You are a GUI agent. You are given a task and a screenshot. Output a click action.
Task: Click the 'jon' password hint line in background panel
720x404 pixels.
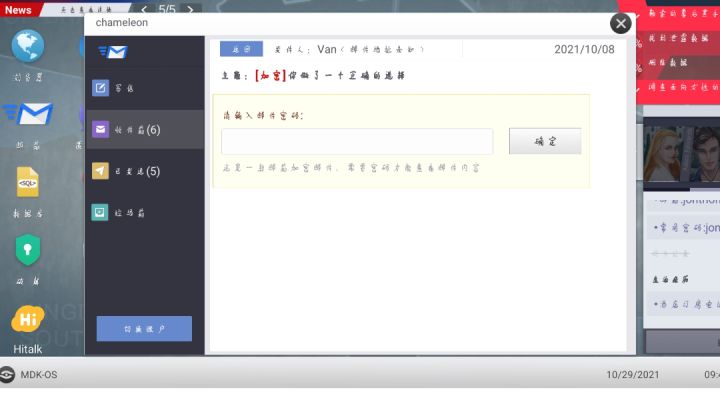(x=685, y=228)
